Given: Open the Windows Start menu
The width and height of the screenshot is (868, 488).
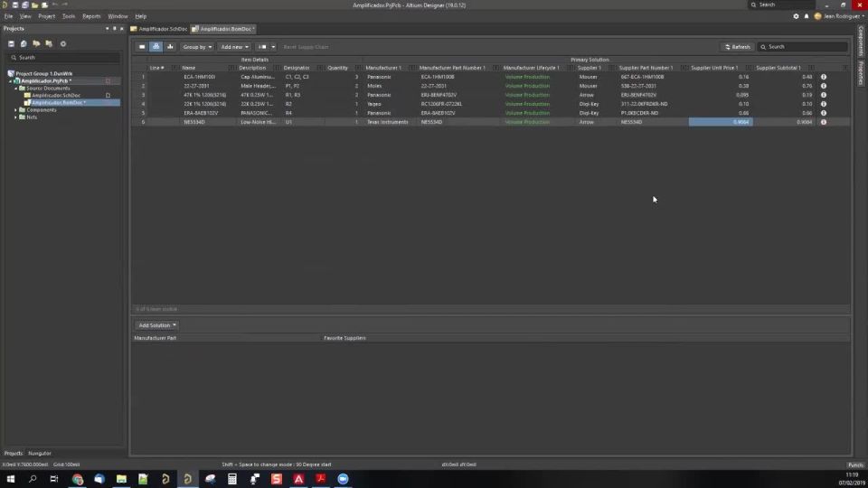Looking at the screenshot, I should 11,479.
